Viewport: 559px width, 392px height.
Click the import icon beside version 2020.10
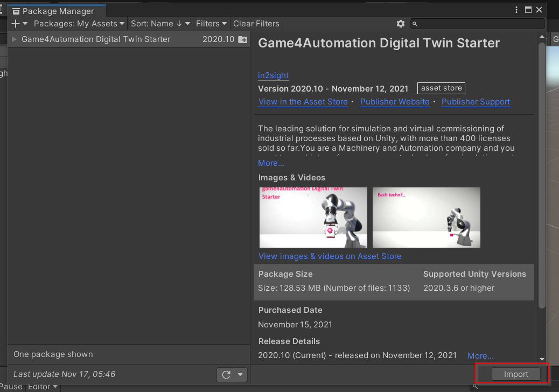tap(242, 39)
